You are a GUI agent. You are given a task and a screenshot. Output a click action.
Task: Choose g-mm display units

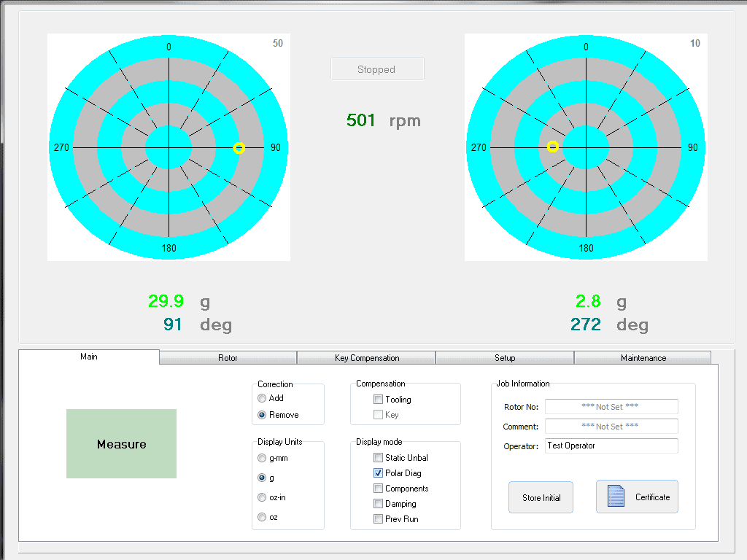tap(262, 459)
